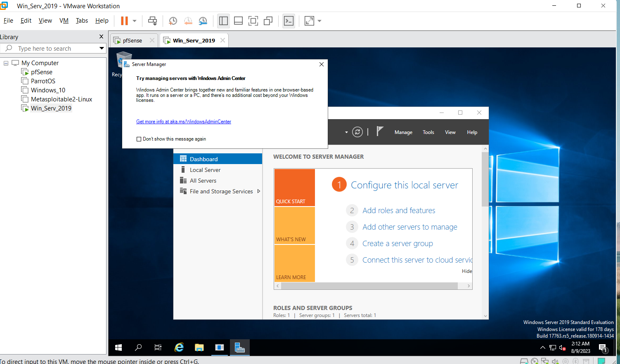
Task: Click the stretch guest display icon
Action: pyautogui.click(x=309, y=21)
